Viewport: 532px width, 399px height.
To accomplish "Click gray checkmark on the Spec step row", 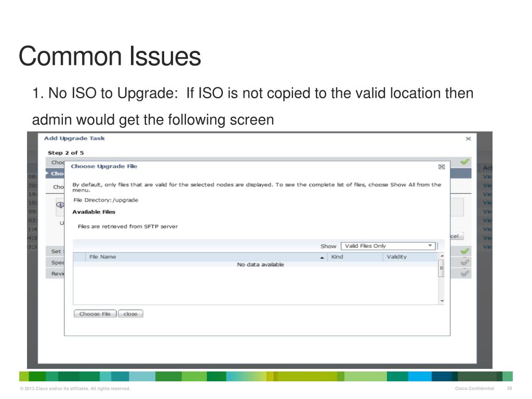I will pyautogui.click(x=464, y=262).
